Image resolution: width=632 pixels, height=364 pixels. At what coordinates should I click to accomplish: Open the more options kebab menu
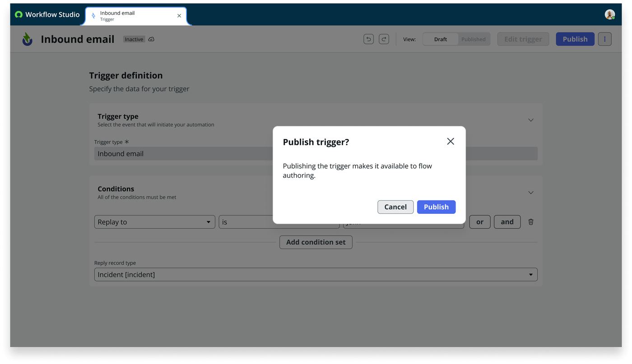tap(605, 39)
